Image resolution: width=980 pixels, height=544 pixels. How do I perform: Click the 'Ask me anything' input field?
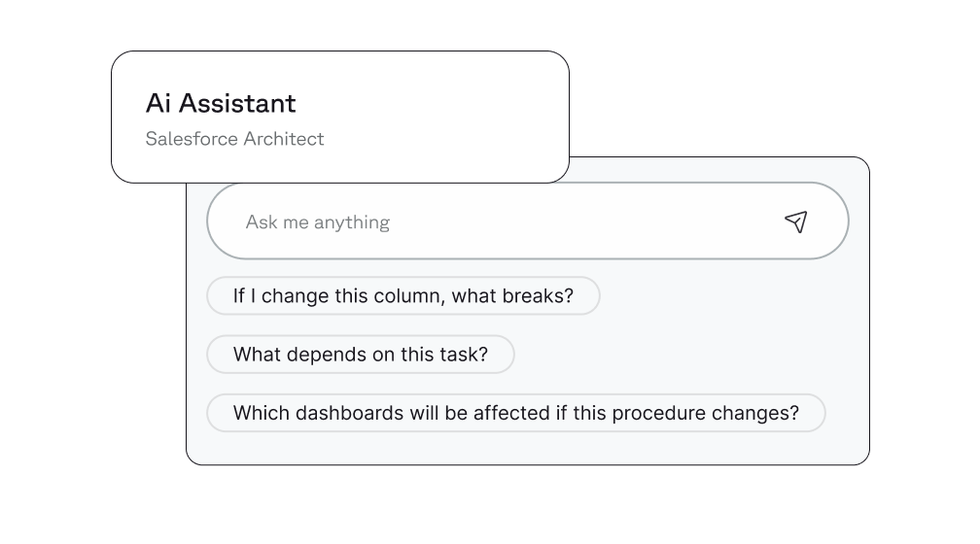pyautogui.click(x=506, y=221)
